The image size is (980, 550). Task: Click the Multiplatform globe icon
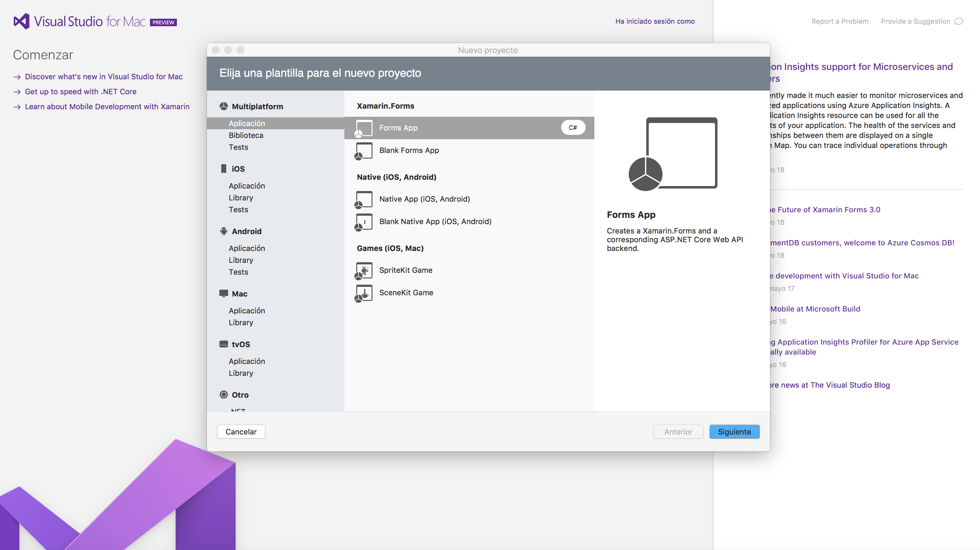223,106
